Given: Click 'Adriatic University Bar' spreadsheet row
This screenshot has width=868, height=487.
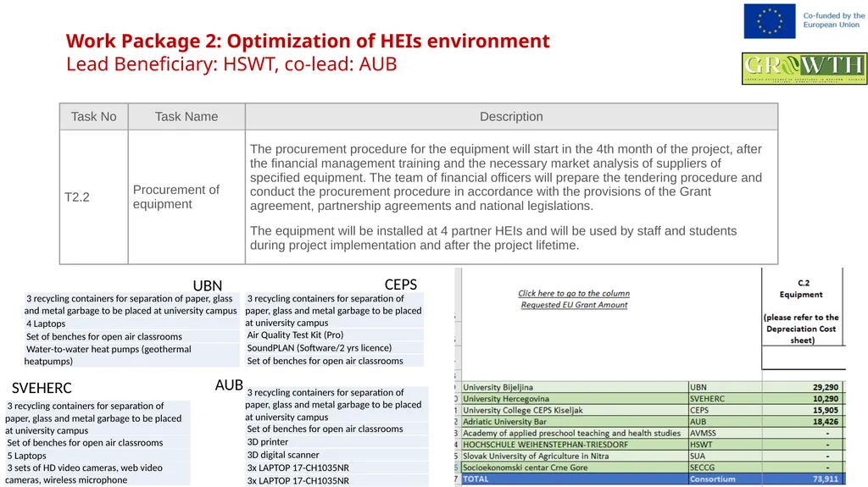Looking at the screenshot, I should click(x=654, y=422).
